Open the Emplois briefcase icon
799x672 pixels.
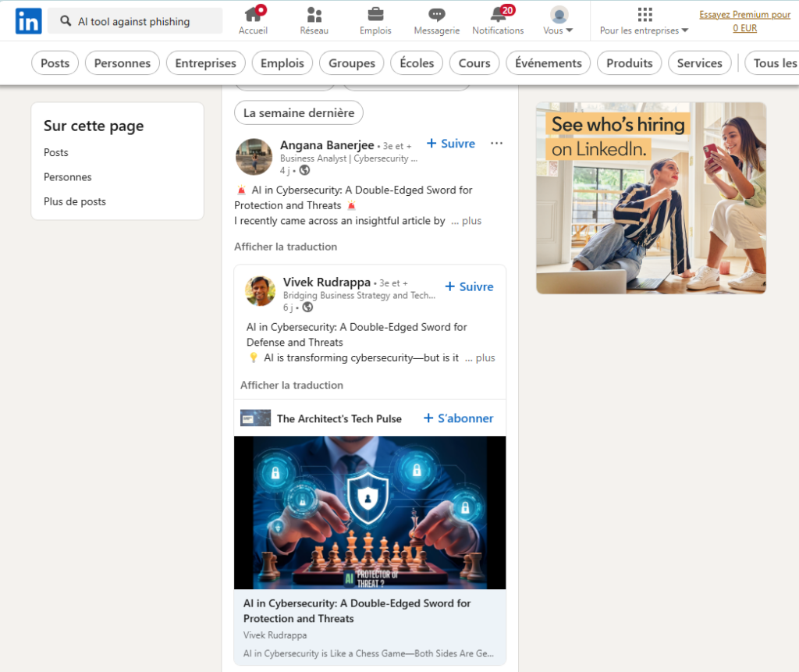[x=375, y=15]
